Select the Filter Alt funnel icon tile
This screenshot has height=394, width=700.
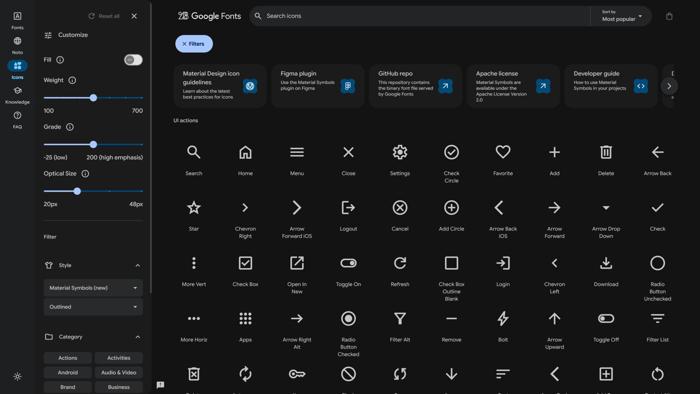400,326
